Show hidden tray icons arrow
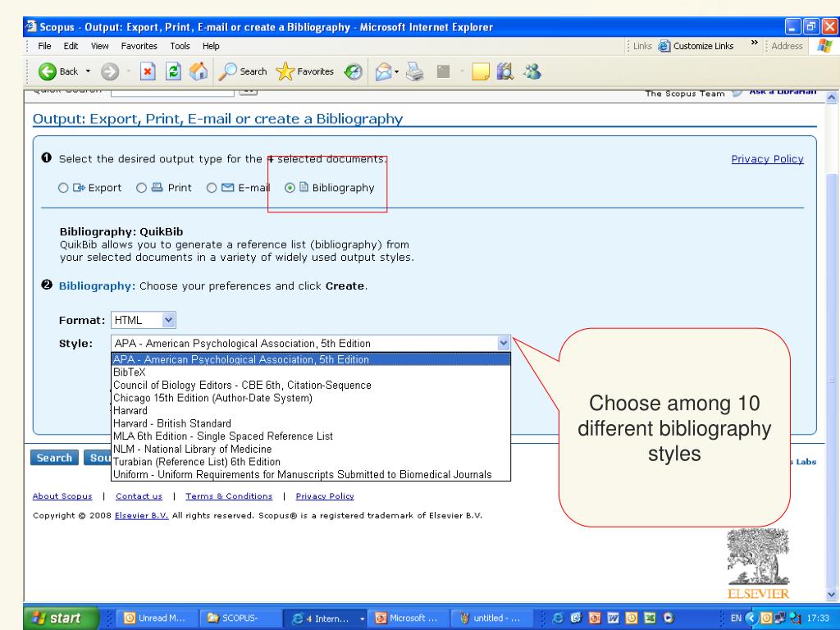The image size is (840, 630). [x=751, y=618]
